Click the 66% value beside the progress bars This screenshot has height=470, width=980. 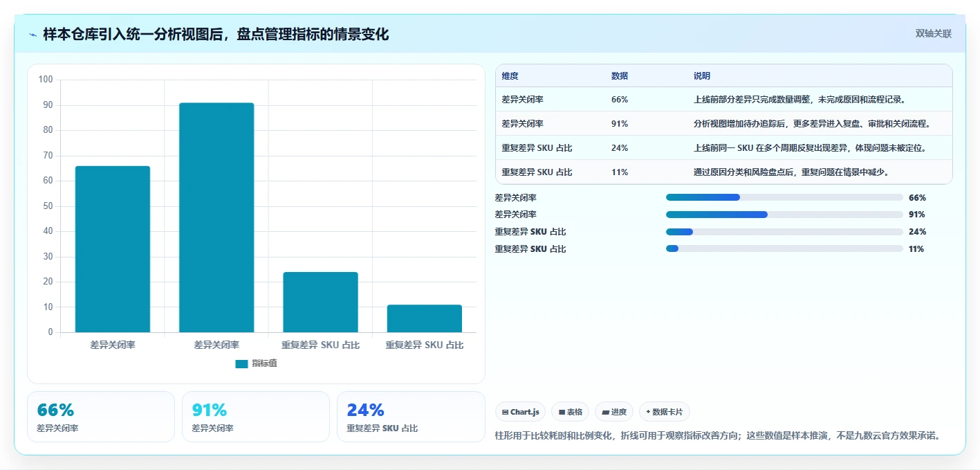click(917, 197)
